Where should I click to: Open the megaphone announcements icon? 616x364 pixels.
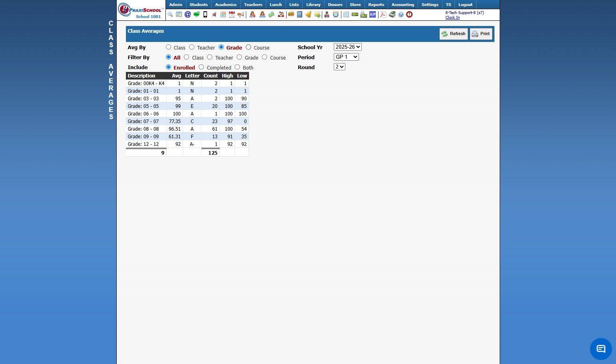pyautogui.click(x=241, y=14)
